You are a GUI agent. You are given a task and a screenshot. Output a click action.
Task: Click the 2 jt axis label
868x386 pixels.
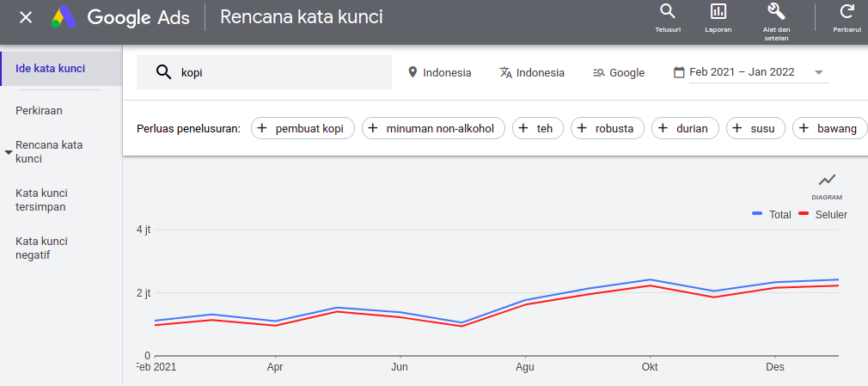pos(144,293)
